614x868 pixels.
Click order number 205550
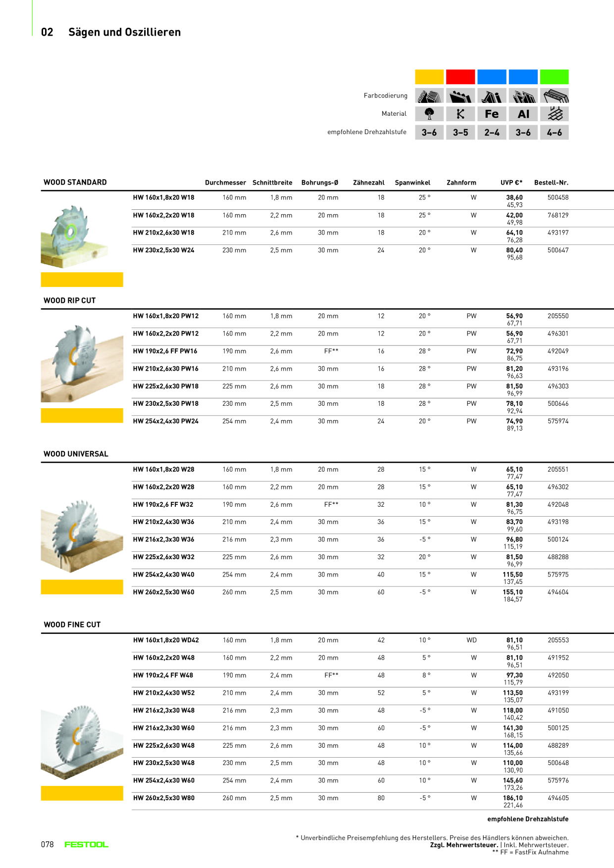[558, 316]
